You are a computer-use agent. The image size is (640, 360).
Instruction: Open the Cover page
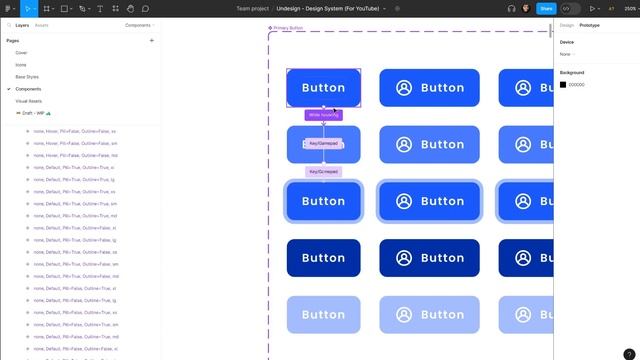21,53
